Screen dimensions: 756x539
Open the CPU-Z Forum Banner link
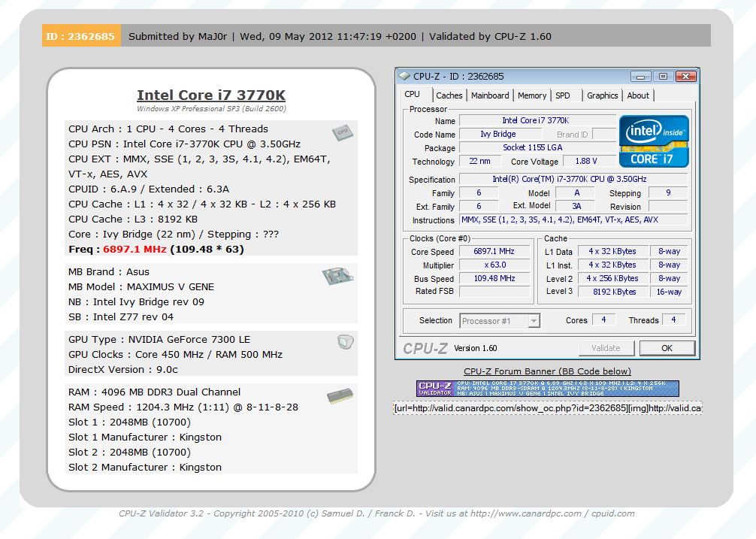pyautogui.click(x=547, y=371)
